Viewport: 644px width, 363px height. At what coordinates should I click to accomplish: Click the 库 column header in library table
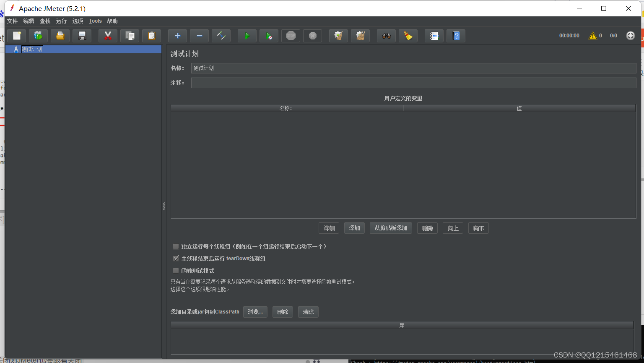402,325
